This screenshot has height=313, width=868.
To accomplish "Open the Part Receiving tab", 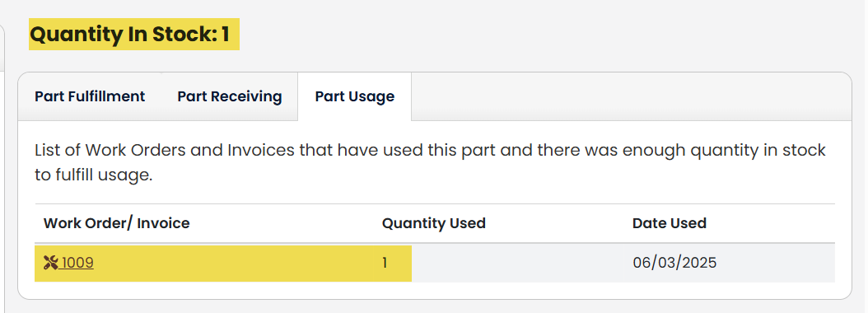I will click(230, 96).
